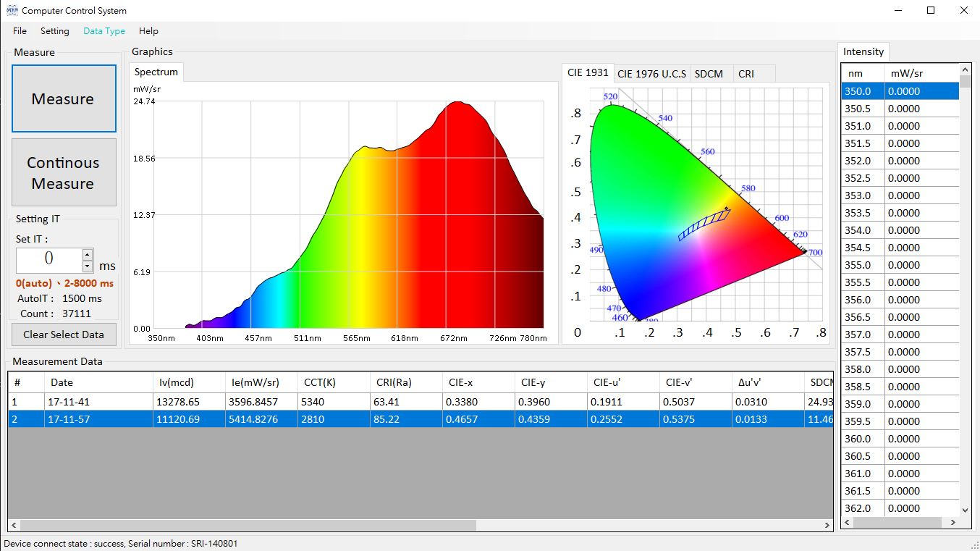Open the Data Type menu
This screenshot has width=980, height=551.
point(104,31)
